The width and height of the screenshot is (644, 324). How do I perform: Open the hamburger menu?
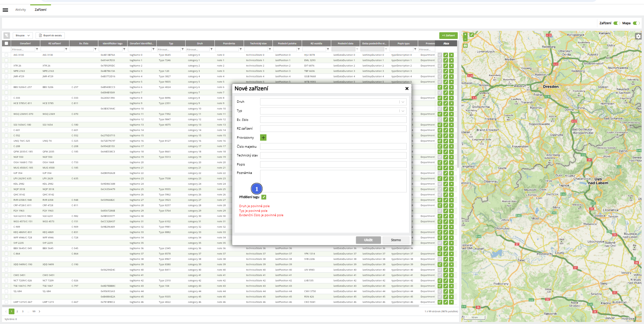pyautogui.click(x=5, y=10)
